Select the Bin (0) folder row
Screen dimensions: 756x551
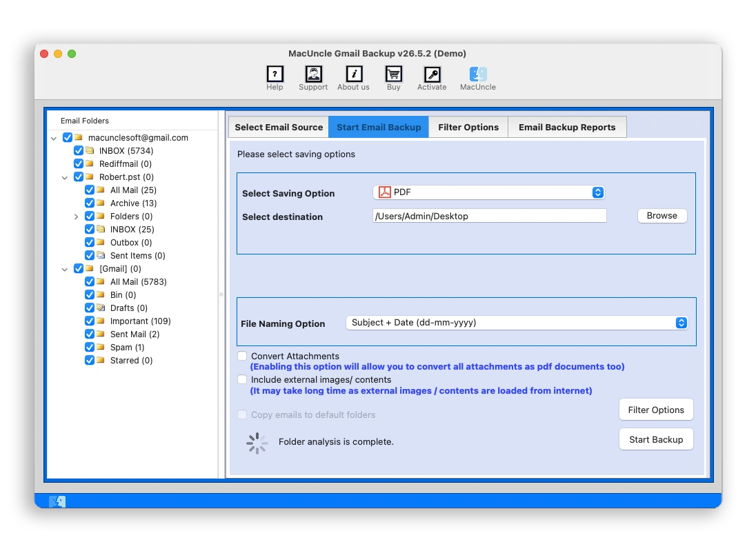tap(123, 294)
